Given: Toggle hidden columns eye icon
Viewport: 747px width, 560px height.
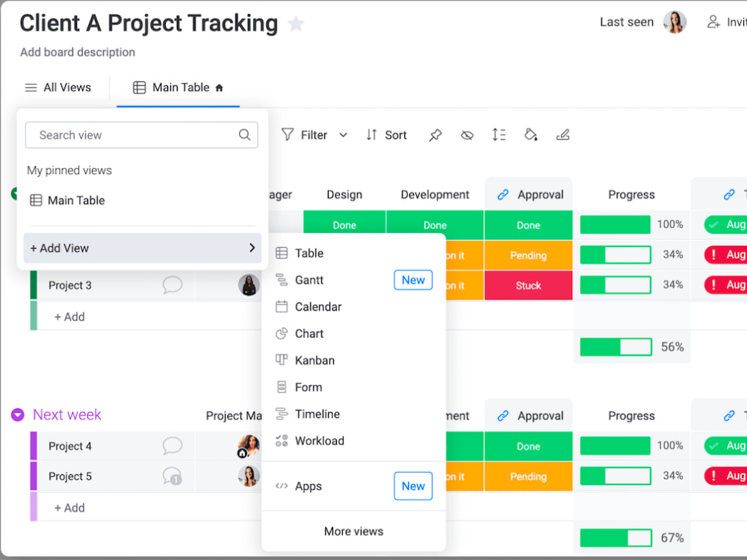Looking at the screenshot, I should [x=467, y=135].
